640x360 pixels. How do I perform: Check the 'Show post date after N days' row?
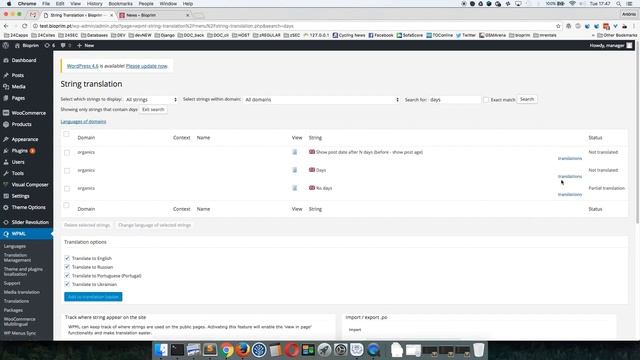pyautogui.click(x=67, y=153)
